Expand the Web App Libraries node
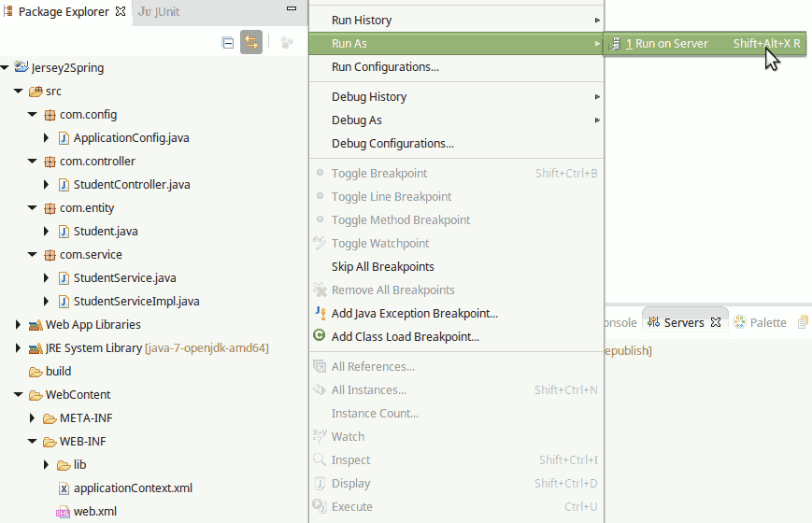Image resolution: width=812 pixels, height=523 pixels. coord(19,325)
